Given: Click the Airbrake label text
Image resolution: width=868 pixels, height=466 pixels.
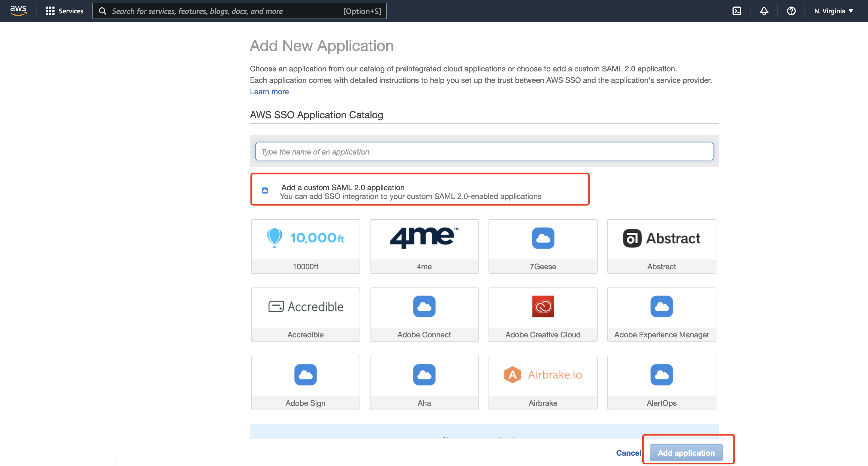Looking at the screenshot, I should tap(543, 403).
